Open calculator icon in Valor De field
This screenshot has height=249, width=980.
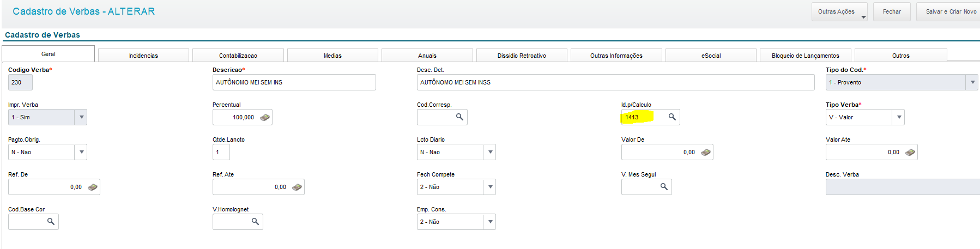[705, 152]
